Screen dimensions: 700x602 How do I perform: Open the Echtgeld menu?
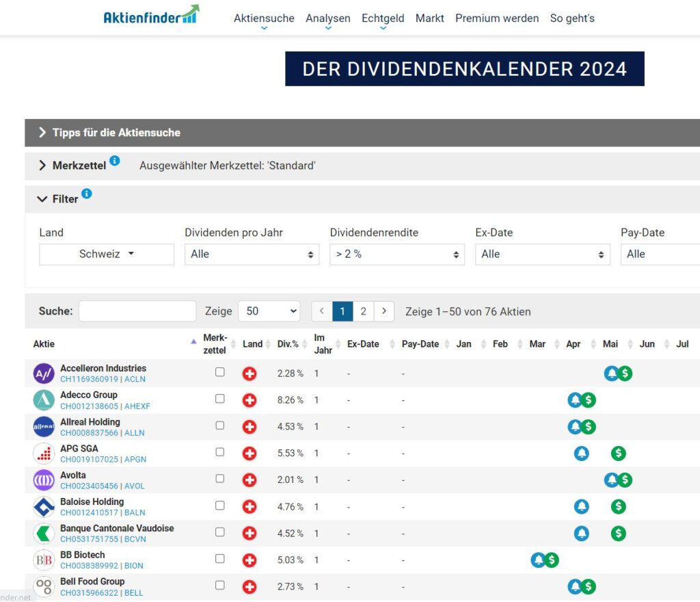383,18
